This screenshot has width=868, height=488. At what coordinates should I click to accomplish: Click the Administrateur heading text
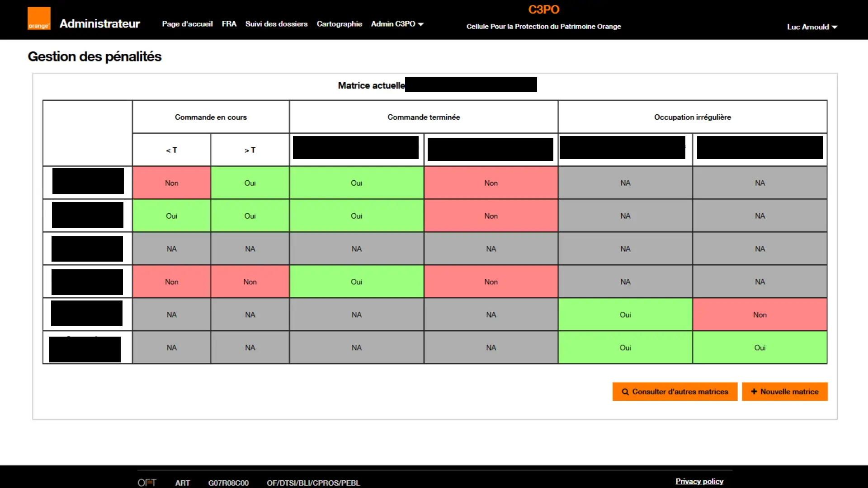point(99,23)
